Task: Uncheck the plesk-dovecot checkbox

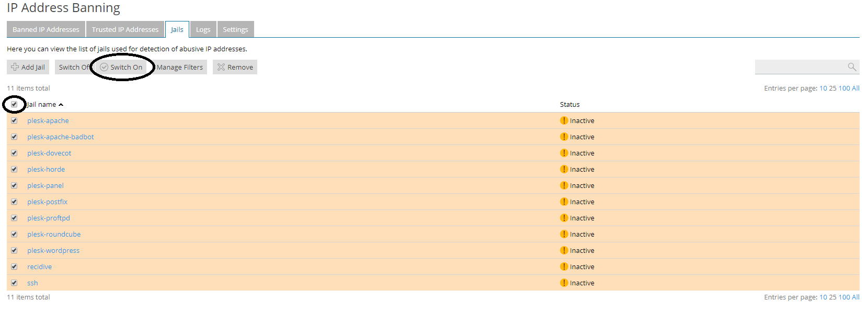Action: [14, 153]
